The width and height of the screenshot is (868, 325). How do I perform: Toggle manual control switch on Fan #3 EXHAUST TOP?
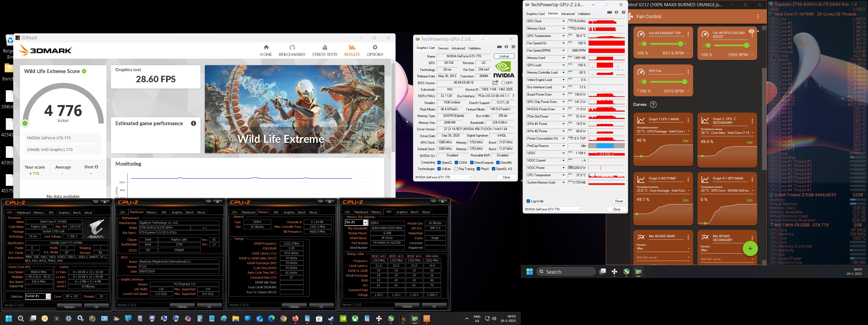click(x=642, y=44)
